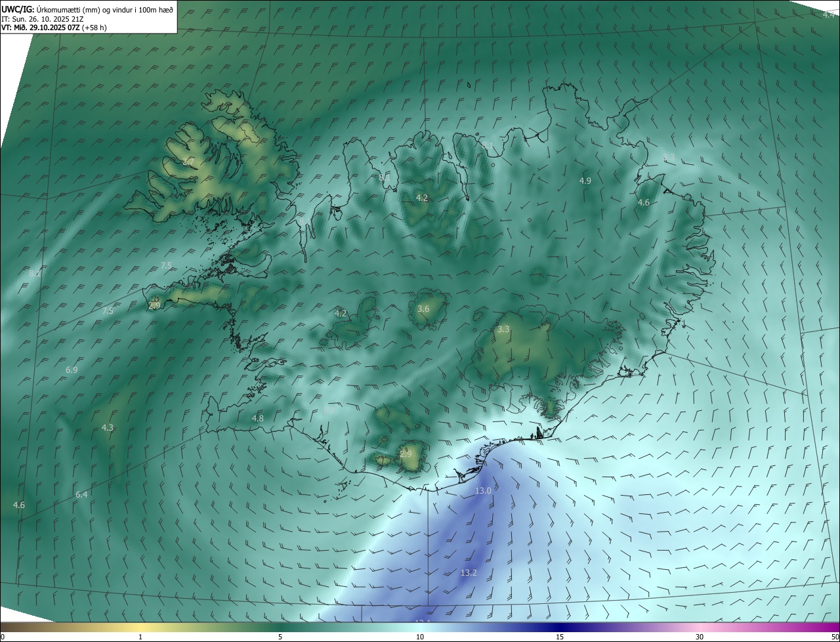840x642 pixels.
Task: Click the 13.0 value off the south coast
Action: [x=483, y=491]
